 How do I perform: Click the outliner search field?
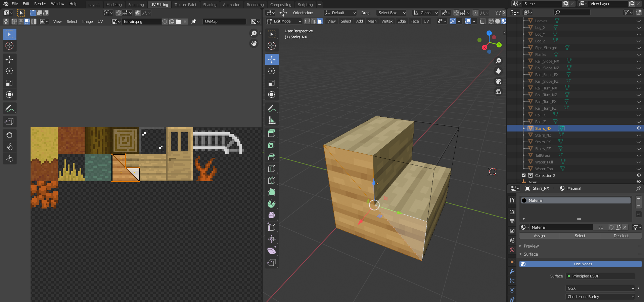pos(572,12)
